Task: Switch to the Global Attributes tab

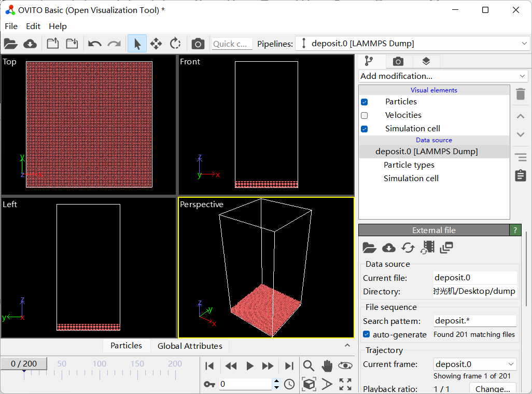Action: point(190,346)
